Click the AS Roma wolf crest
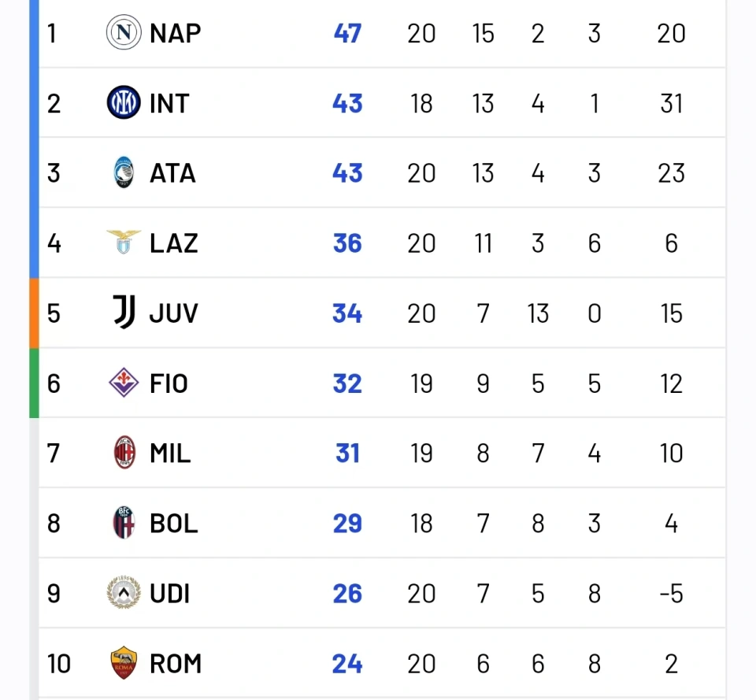This screenshot has height=700, width=756. [124, 662]
